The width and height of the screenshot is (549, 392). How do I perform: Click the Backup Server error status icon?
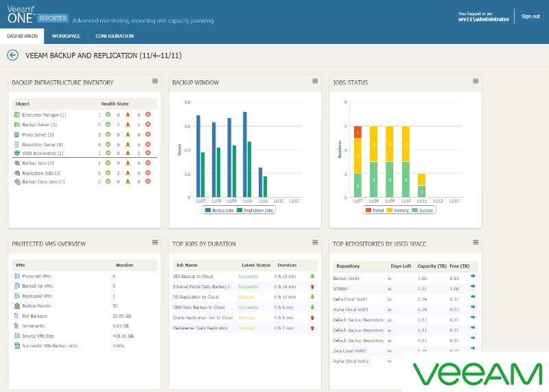[148, 124]
